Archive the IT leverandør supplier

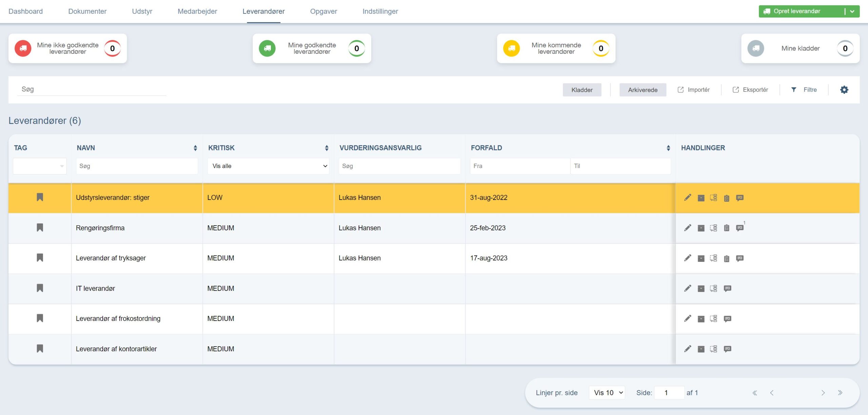pyautogui.click(x=701, y=289)
